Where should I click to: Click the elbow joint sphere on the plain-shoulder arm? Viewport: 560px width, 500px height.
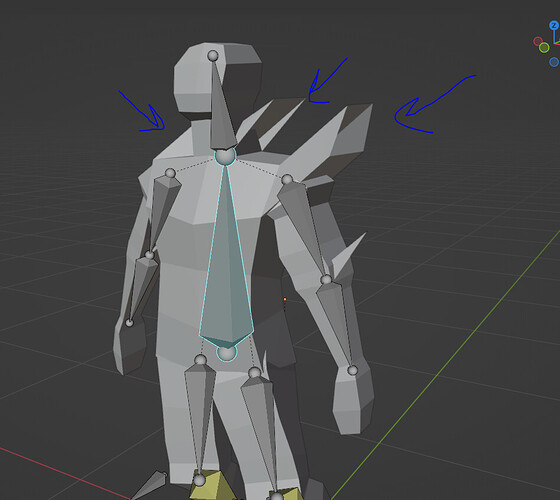[150, 255]
